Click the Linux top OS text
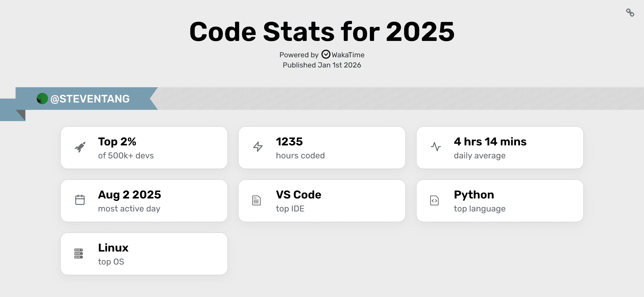This screenshot has height=297, width=644. [x=113, y=248]
